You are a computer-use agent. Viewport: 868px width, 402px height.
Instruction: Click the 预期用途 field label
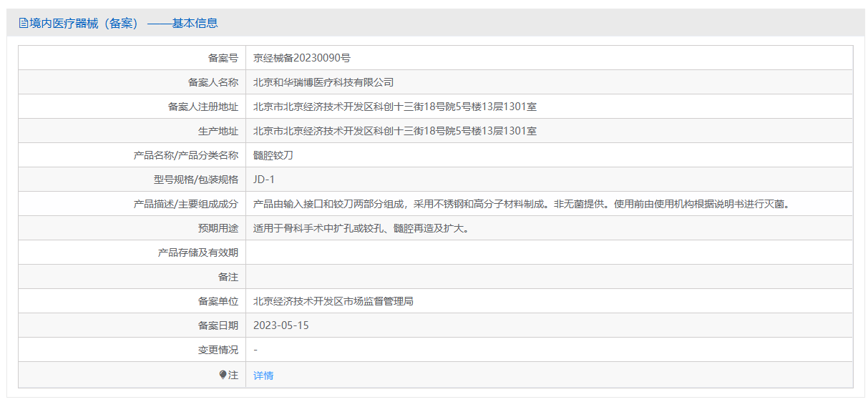click(218, 228)
